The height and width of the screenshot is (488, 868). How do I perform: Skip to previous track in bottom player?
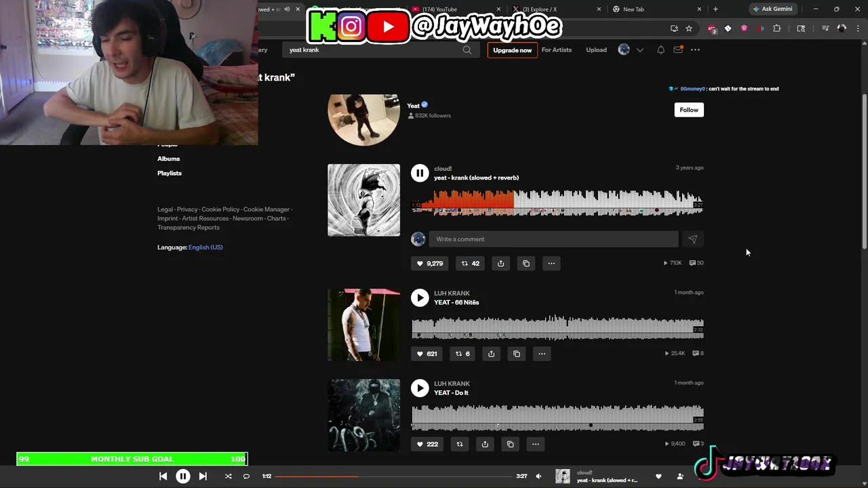tap(163, 476)
